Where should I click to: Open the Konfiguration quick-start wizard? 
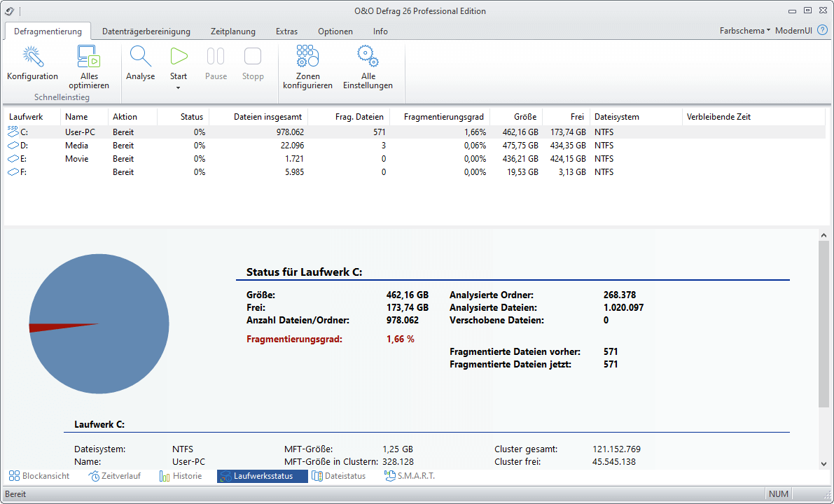pos(32,63)
